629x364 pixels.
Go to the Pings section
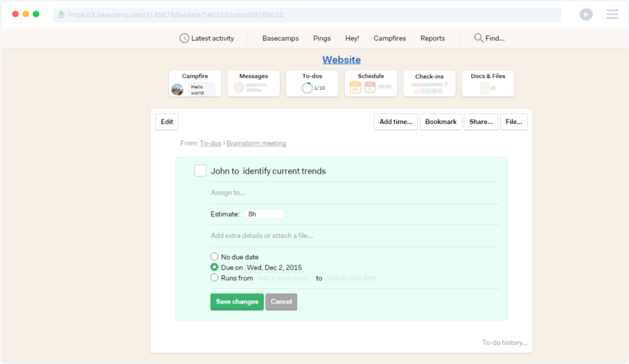tap(321, 38)
